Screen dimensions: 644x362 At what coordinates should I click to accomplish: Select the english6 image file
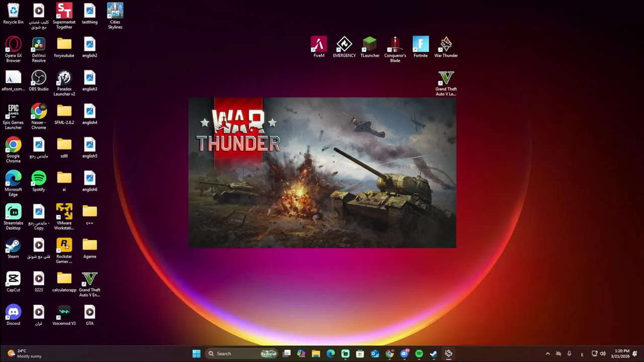point(90,182)
